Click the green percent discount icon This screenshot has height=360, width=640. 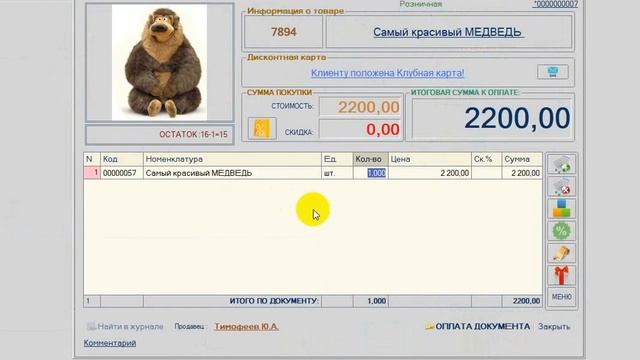[562, 231]
